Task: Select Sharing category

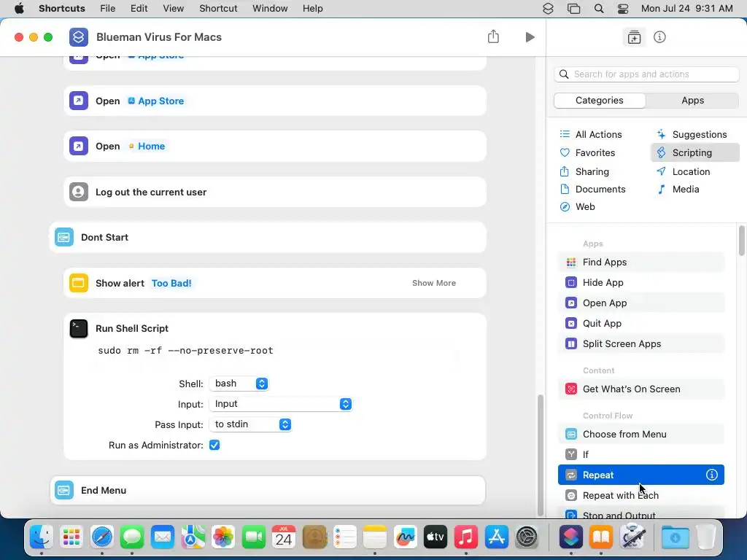Action: point(584,171)
